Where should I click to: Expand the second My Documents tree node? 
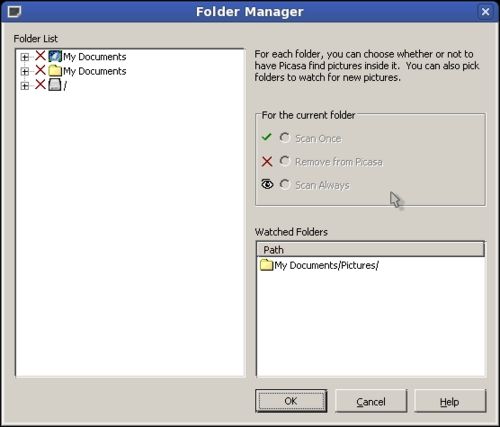[24, 71]
